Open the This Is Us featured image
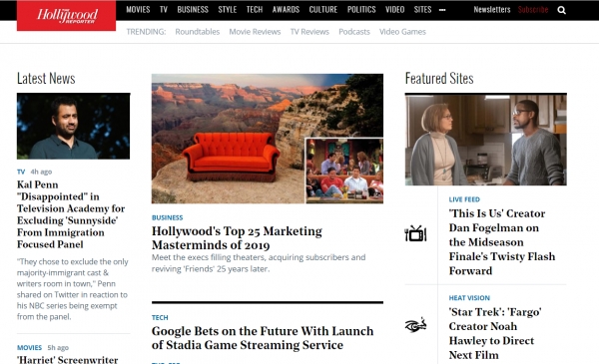 coord(486,140)
